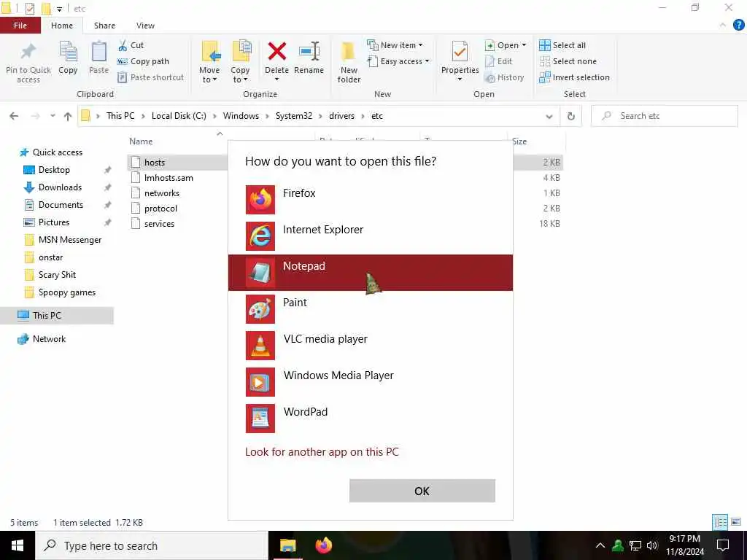Click drivers in the address breadcrumb
This screenshot has height=560, width=747.
tap(341, 116)
